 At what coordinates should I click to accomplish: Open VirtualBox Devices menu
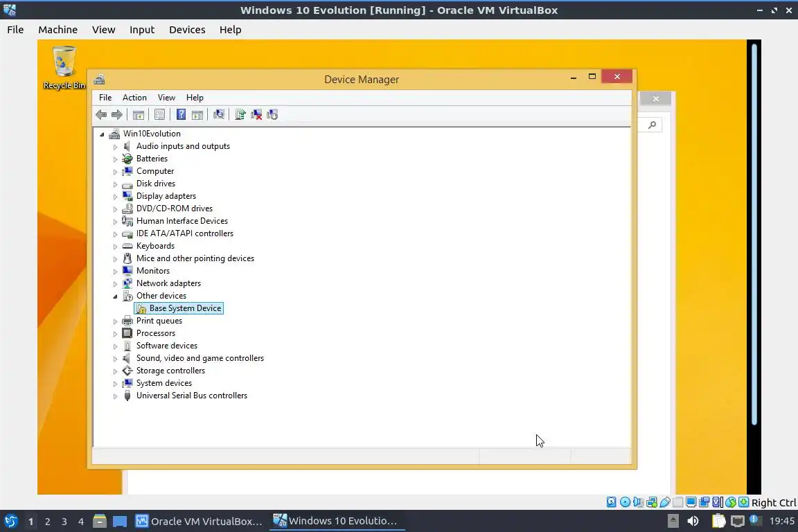(x=187, y=30)
